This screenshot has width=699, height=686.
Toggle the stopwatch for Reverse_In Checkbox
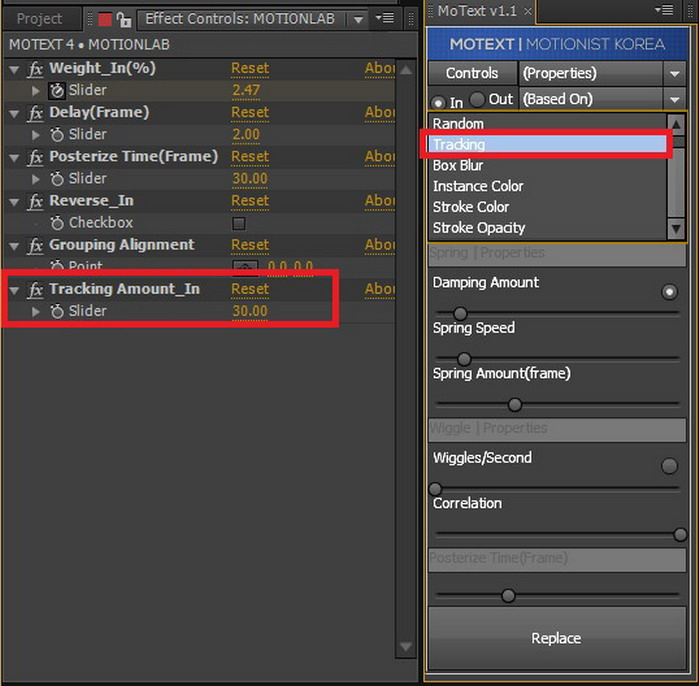57,223
